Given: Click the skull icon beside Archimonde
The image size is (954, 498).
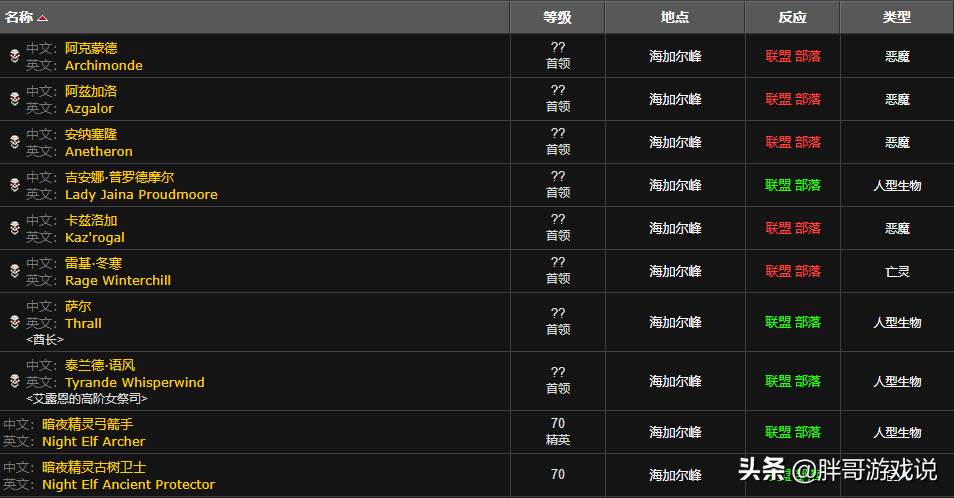Looking at the screenshot, I should 15,56.
